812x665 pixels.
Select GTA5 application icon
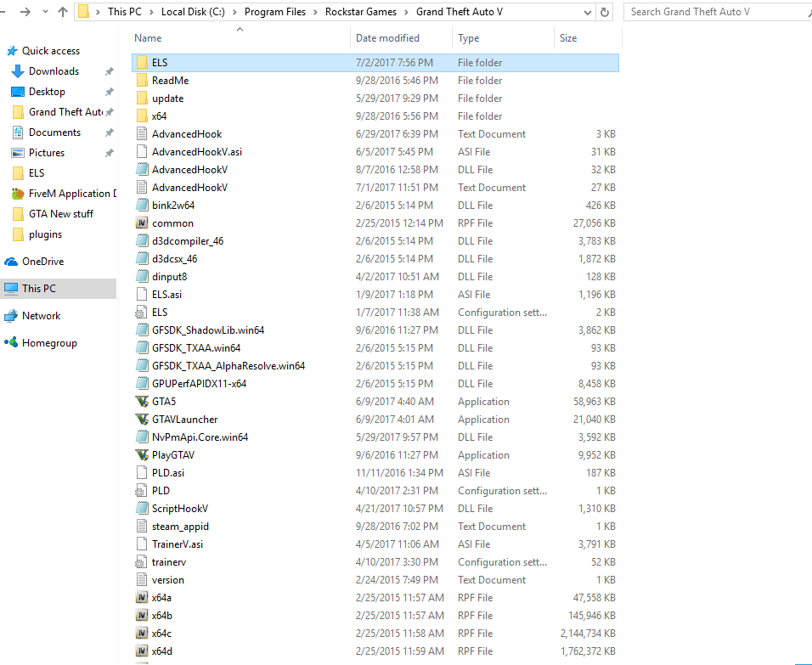142,402
